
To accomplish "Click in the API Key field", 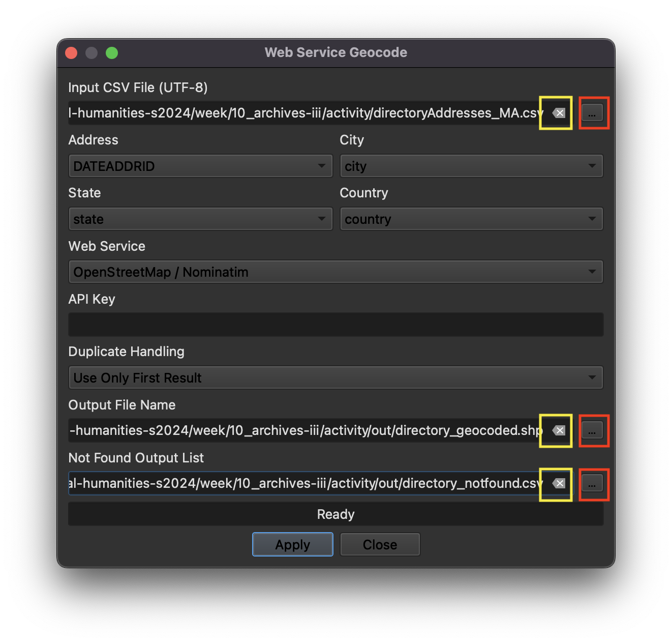I will [x=335, y=325].
